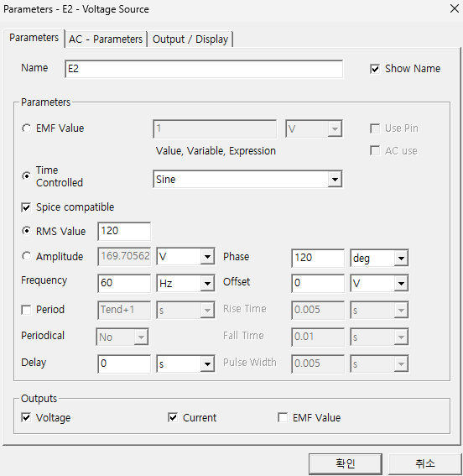
Task: Switch to the AC - Parameters tab
Action: click(x=106, y=39)
